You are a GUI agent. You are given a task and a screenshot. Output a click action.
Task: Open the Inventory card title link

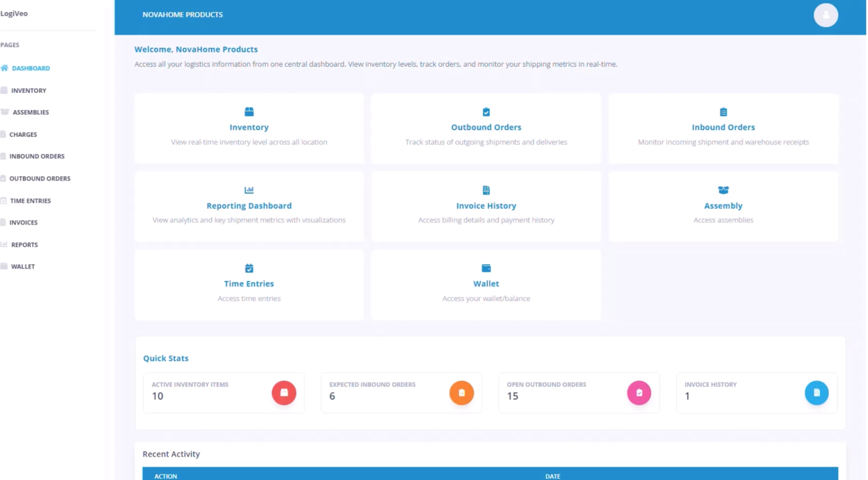[249, 127]
